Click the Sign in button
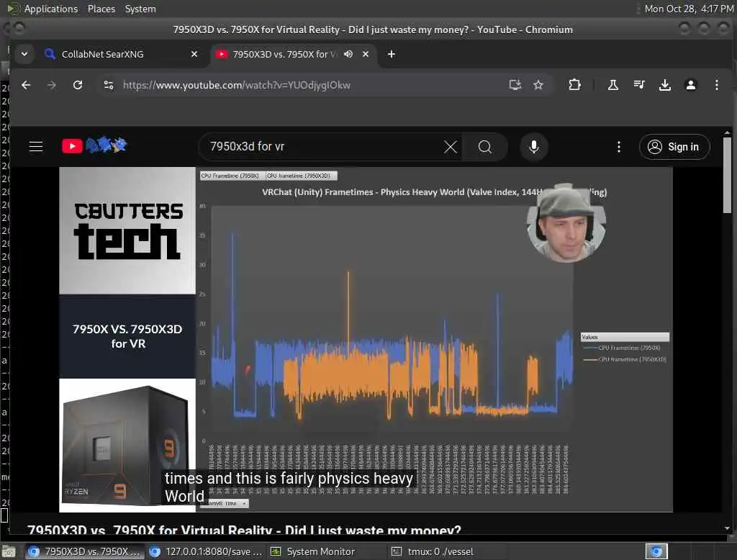Image resolution: width=737 pixels, height=560 pixels. click(x=674, y=147)
